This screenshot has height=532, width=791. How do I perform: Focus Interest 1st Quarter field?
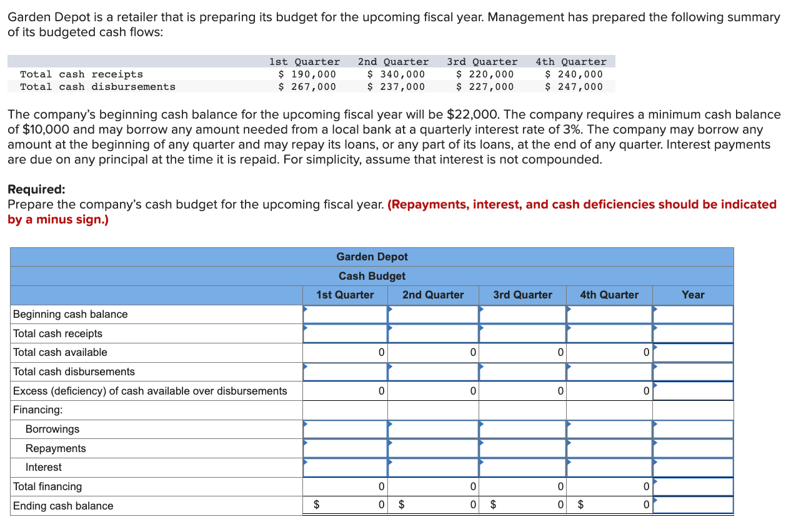tap(345, 467)
